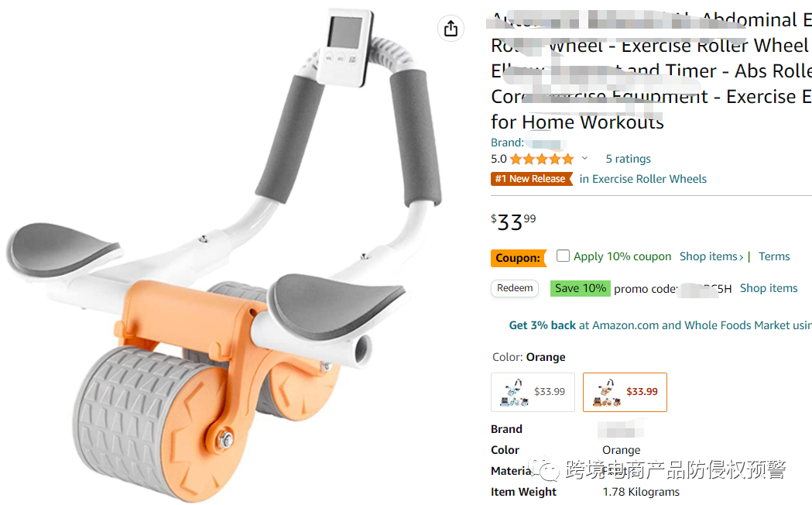Click the Redeem button
The width and height of the screenshot is (812, 505).
515,288
